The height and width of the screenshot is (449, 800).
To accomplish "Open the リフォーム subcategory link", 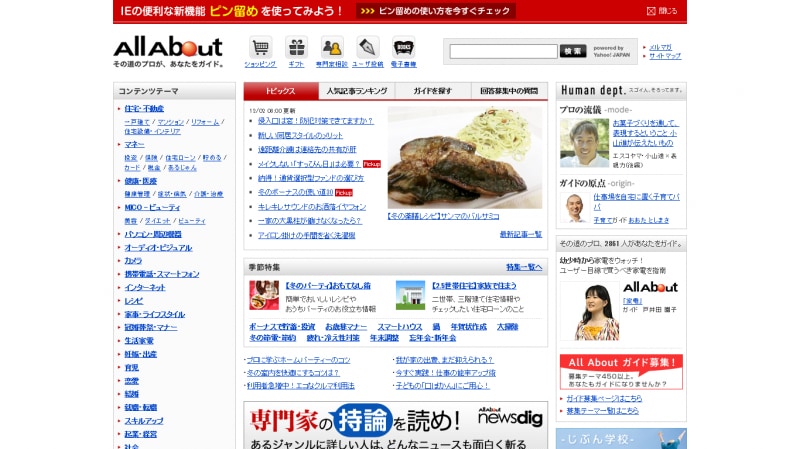I will (205, 122).
